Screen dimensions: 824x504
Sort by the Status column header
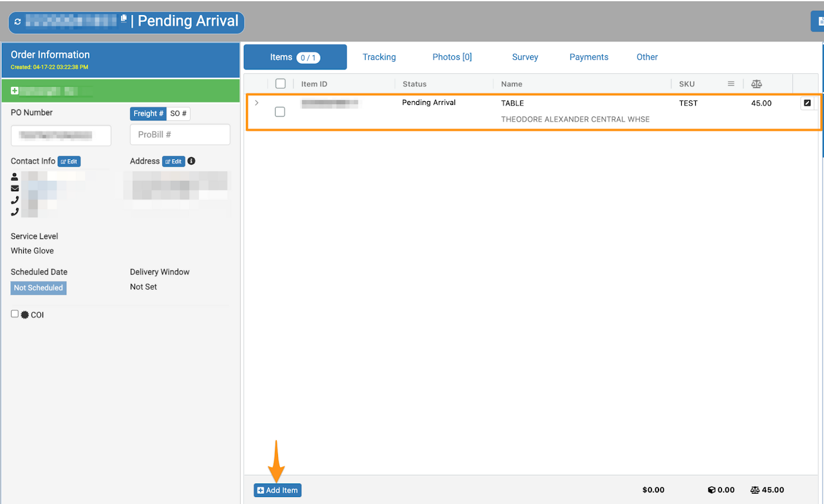[x=415, y=84]
